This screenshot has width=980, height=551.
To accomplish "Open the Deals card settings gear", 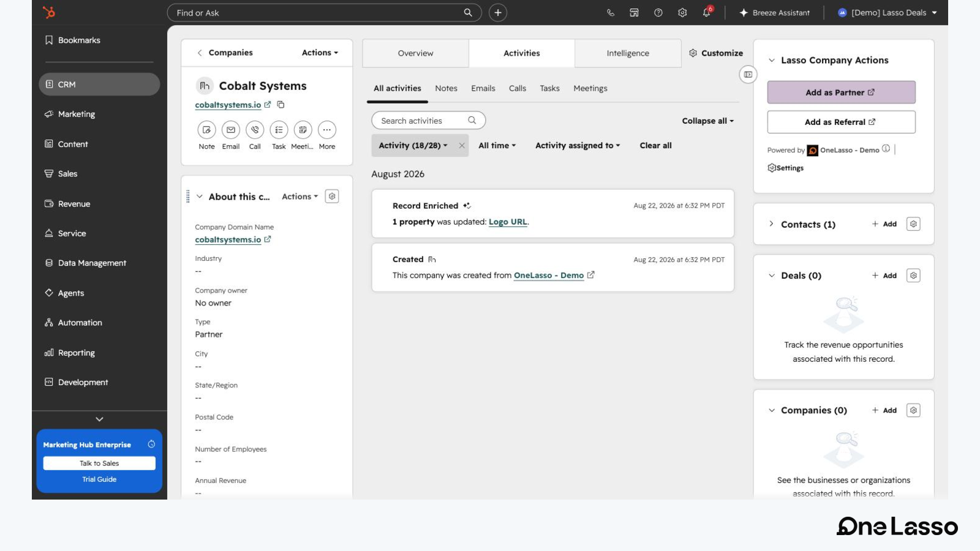I will [x=913, y=275].
